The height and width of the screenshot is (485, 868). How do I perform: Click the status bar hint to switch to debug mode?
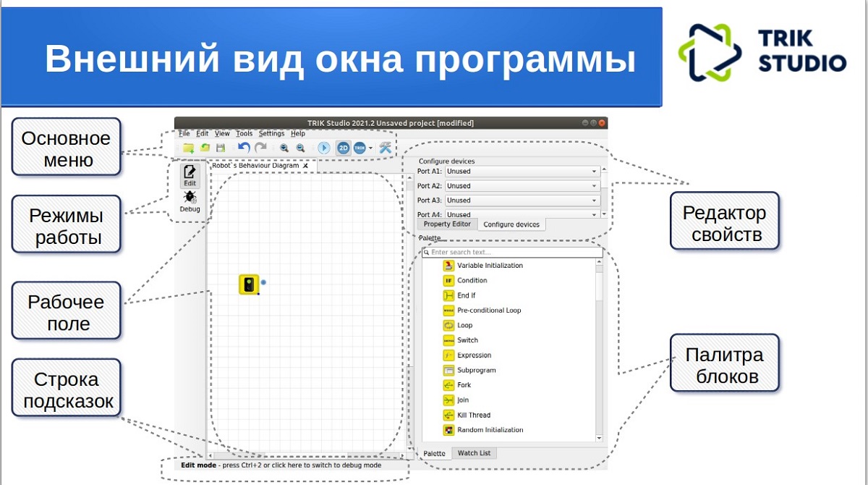point(281,465)
